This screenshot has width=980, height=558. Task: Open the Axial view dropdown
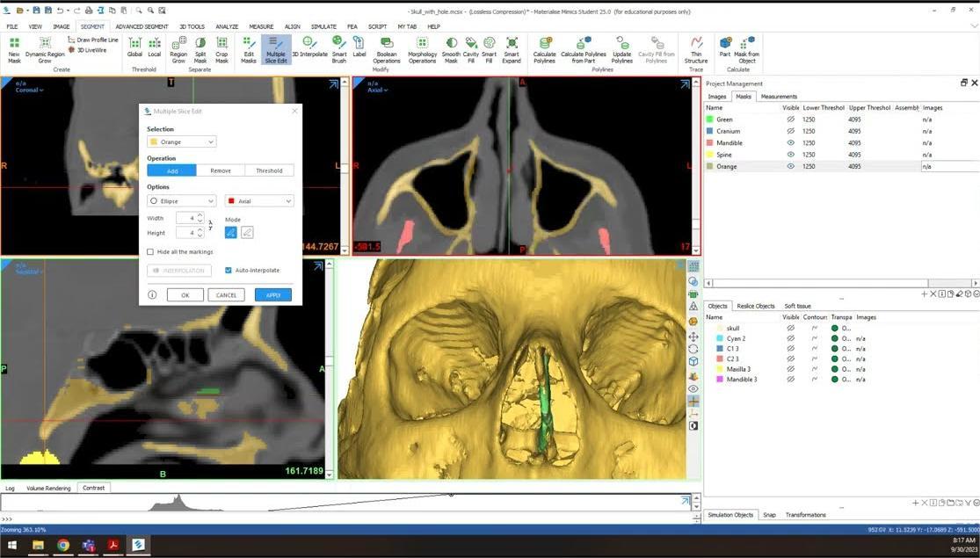point(258,201)
